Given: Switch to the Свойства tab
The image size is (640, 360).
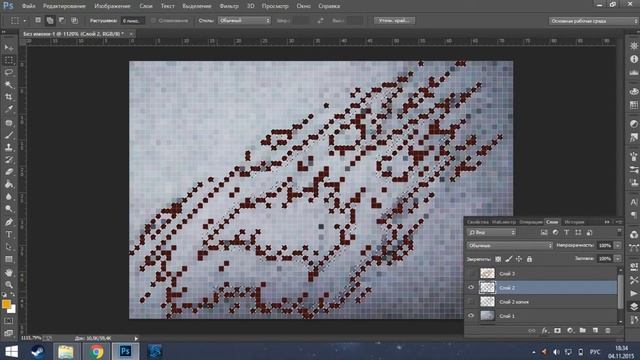Looking at the screenshot, I should click(x=477, y=222).
